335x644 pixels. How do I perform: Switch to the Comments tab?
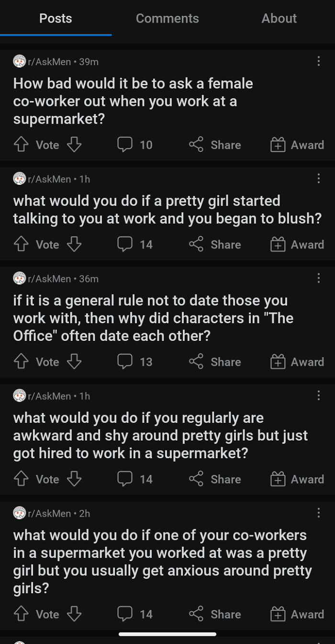[x=167, y=18]
